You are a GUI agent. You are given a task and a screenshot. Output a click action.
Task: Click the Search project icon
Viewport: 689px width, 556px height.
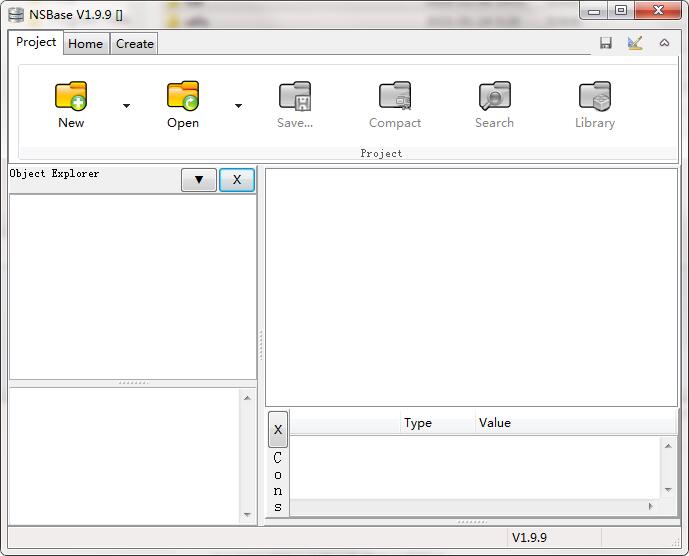tap(494, 95)
